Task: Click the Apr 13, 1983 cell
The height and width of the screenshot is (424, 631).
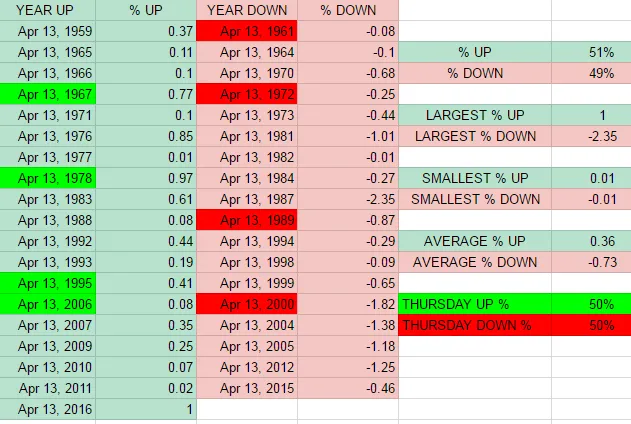Action: pos(47,199)
